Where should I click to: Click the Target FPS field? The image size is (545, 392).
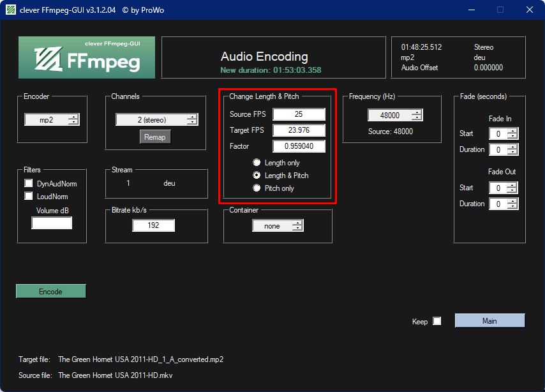click(299, 130)
